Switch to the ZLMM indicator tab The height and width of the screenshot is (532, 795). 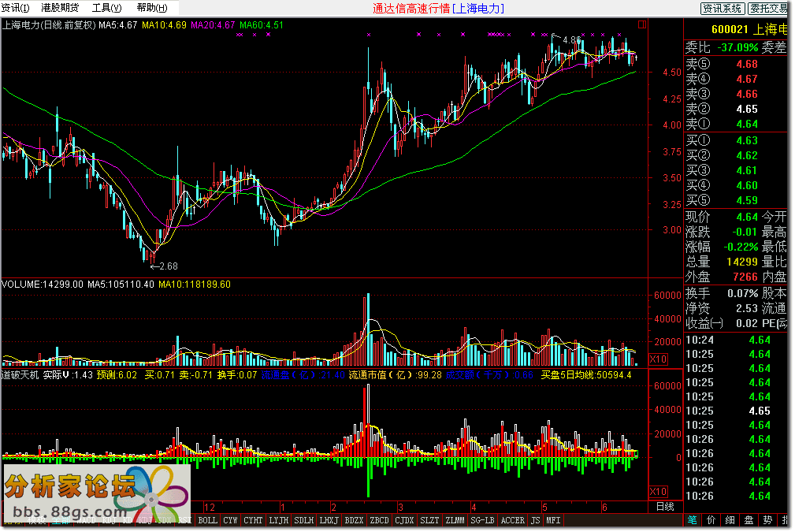tap(455, 520)
